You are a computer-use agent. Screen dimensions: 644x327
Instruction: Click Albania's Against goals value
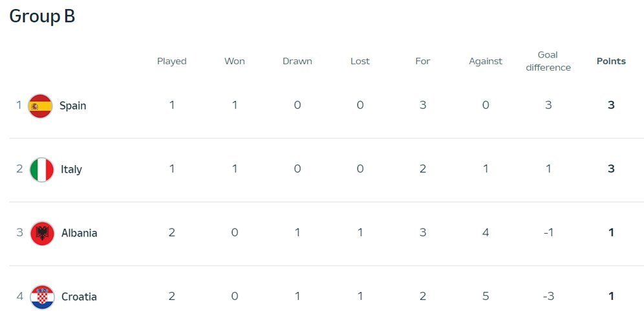click(x=486, y=233)
